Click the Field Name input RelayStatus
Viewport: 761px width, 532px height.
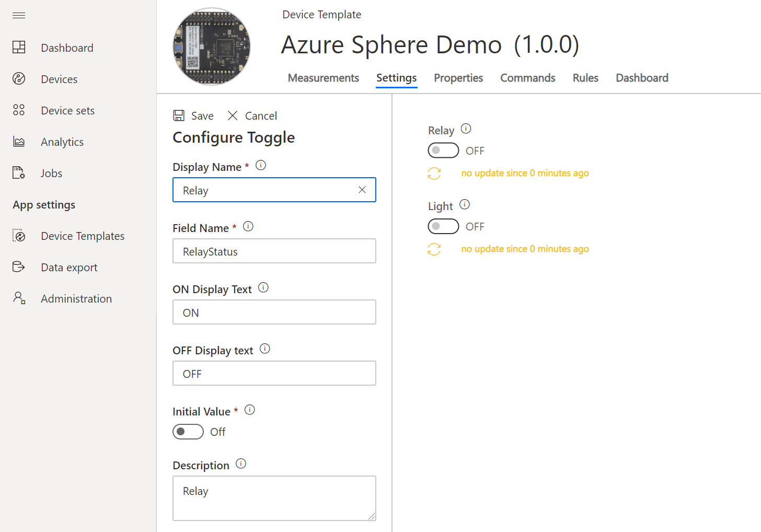click(x=274, y=251)
